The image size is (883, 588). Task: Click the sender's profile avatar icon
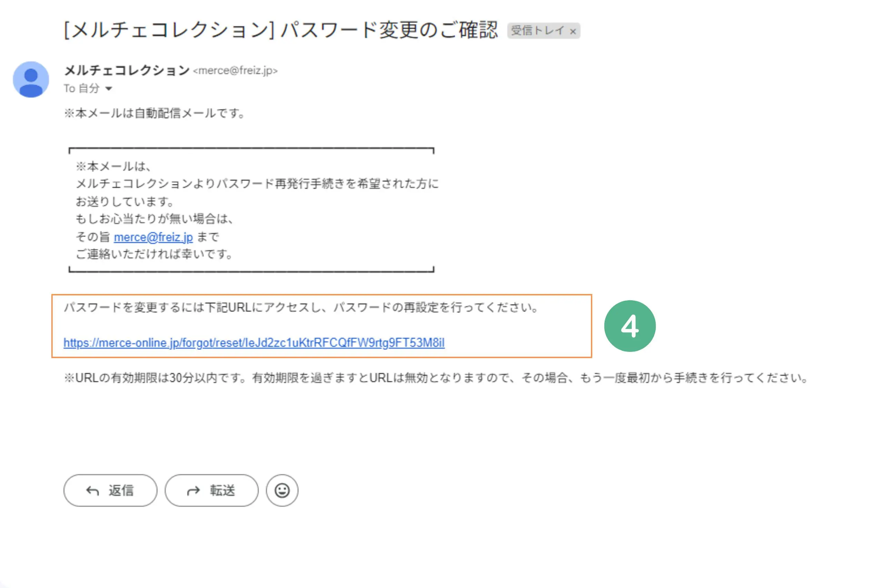pos(31,80)
